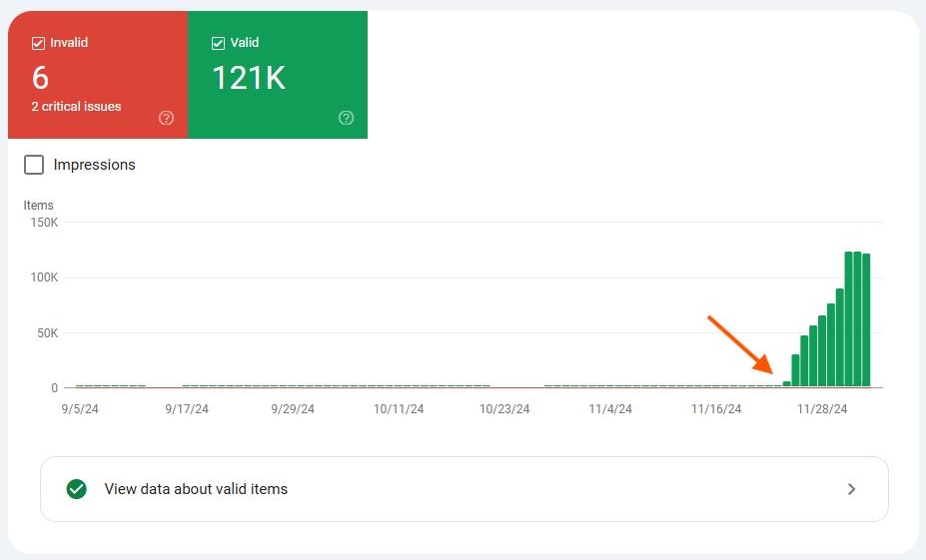The height and width of the screenshot is (560, 926).
Task: Expand valid items row using chevron arrow
Action: pyautogui.click(x=851, y=489)
